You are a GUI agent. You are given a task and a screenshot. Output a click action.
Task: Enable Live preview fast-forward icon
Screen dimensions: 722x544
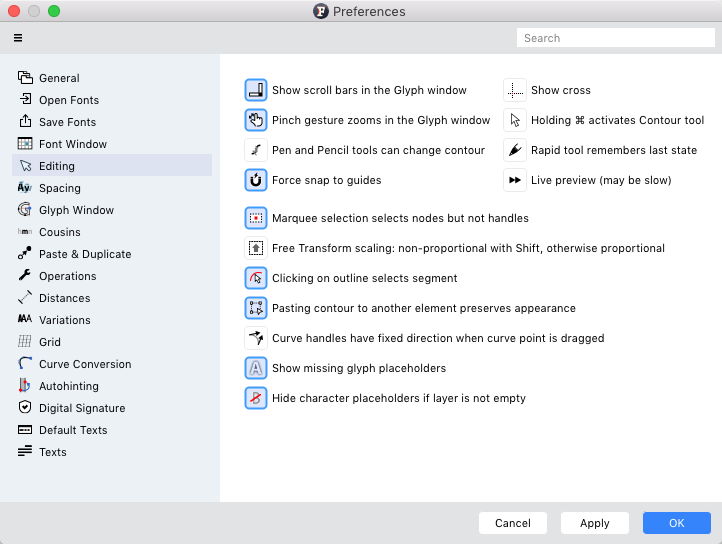coord(515,180)
